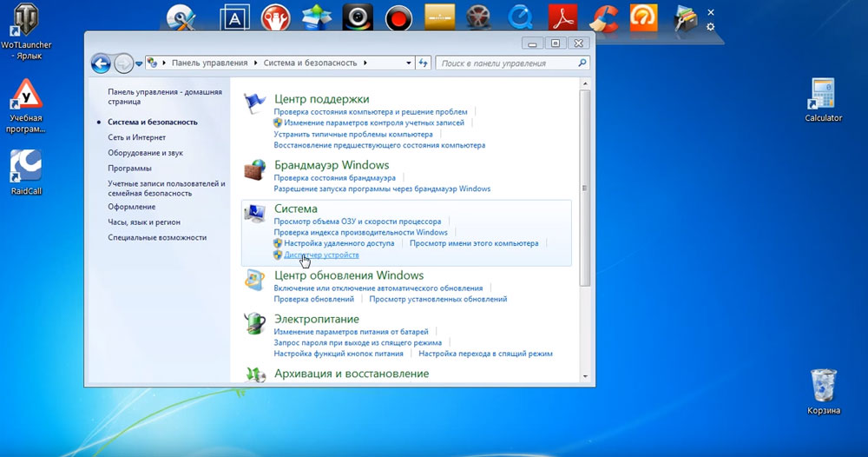Click Система и безопасность breadcrumb segment
Screen dimensions: 868x457
click(x=310, y=63)
